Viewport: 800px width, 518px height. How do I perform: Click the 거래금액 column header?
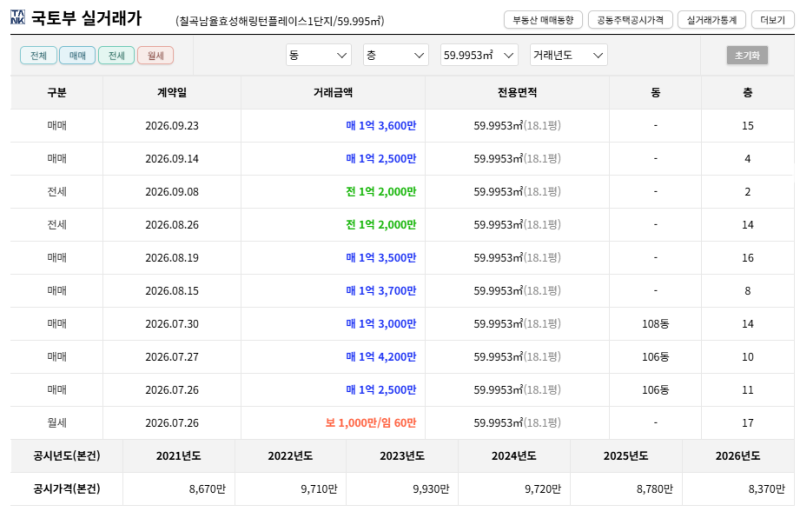[x=333, y=92]
